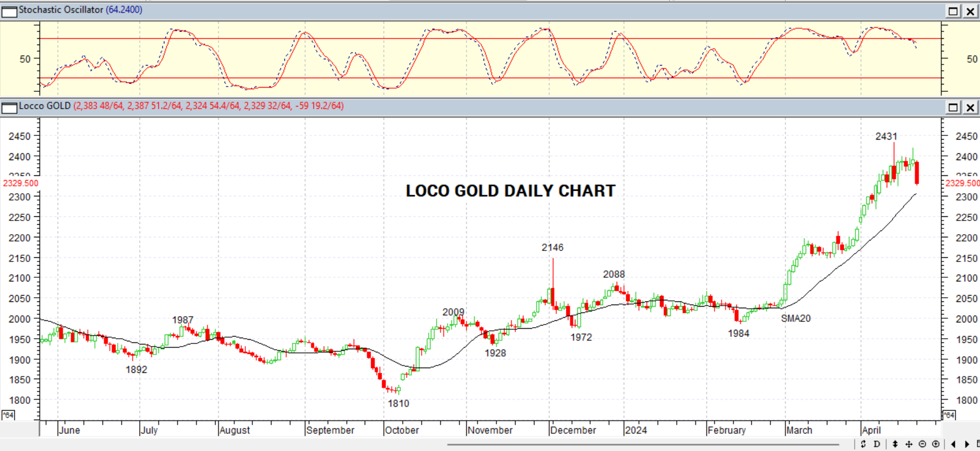
Task: Click the "1987" price label
Action: (183, 320)
